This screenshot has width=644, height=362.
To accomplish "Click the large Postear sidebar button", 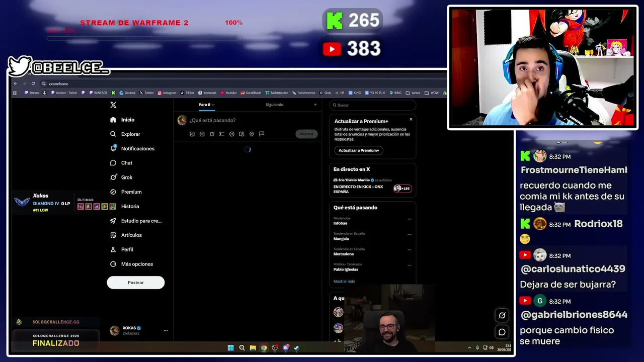I will [x=135, y=283].
